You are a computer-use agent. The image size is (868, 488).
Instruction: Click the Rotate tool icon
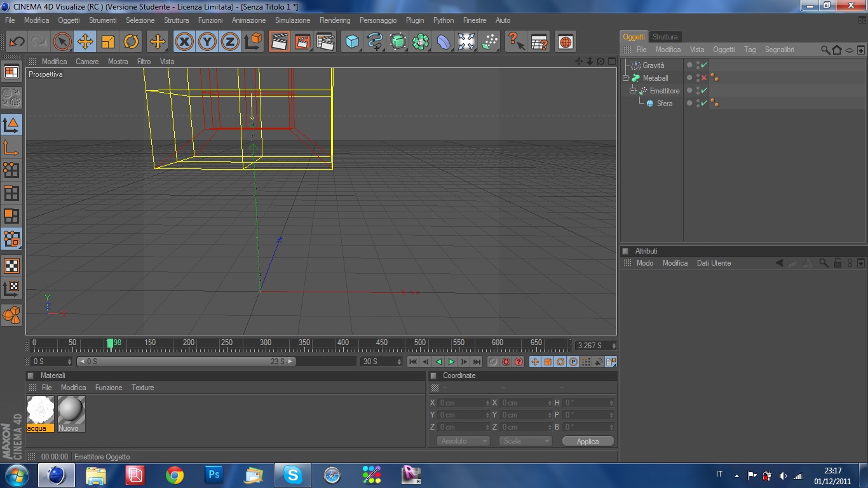[131, 42]
